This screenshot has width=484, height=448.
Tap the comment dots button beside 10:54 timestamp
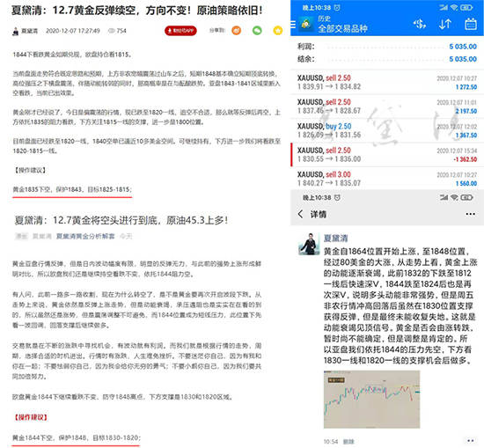[x=471, y=441]
